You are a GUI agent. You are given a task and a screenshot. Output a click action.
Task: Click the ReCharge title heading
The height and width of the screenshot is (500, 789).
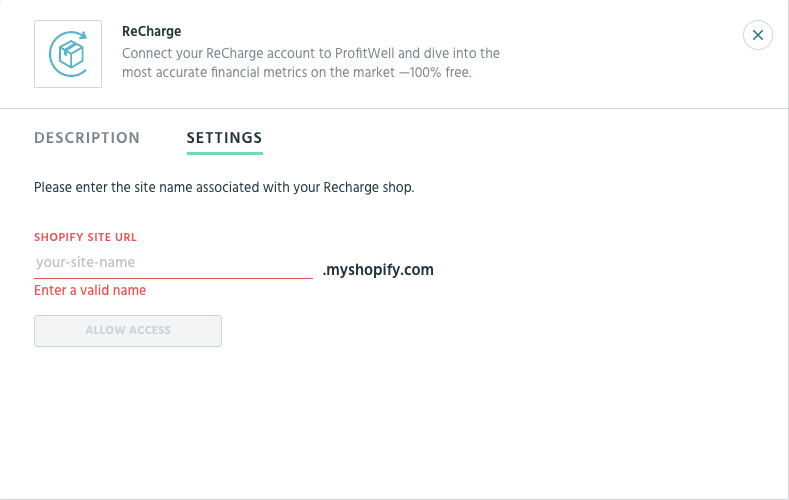coord(151,31)
